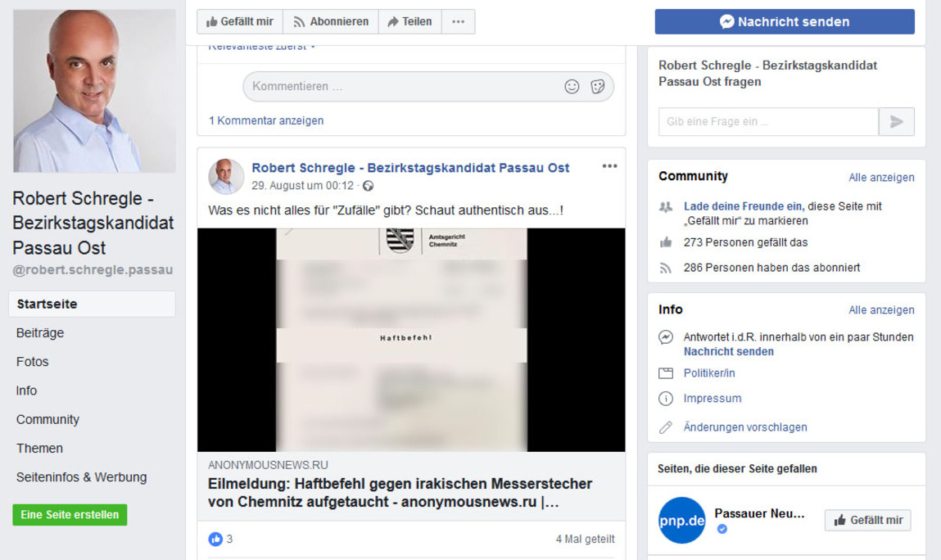Viewport: 941px width, 560px height.
Task: Click the thumbs-up icon beside 273 Personen
Action: pos(666,242)
